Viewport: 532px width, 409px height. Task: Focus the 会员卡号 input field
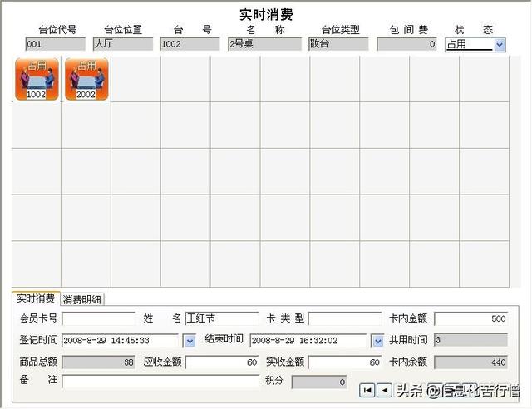pos(99,318)
